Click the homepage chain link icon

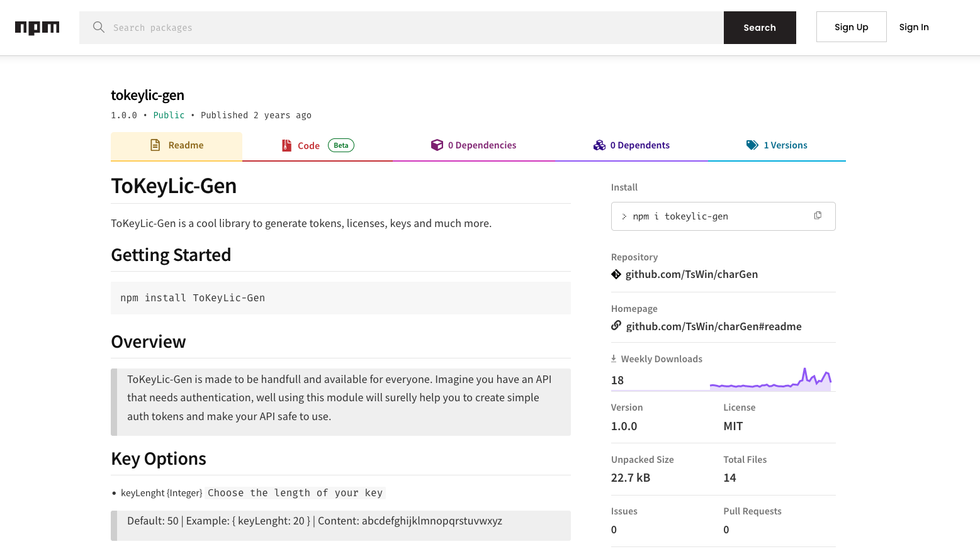point(616,326)
